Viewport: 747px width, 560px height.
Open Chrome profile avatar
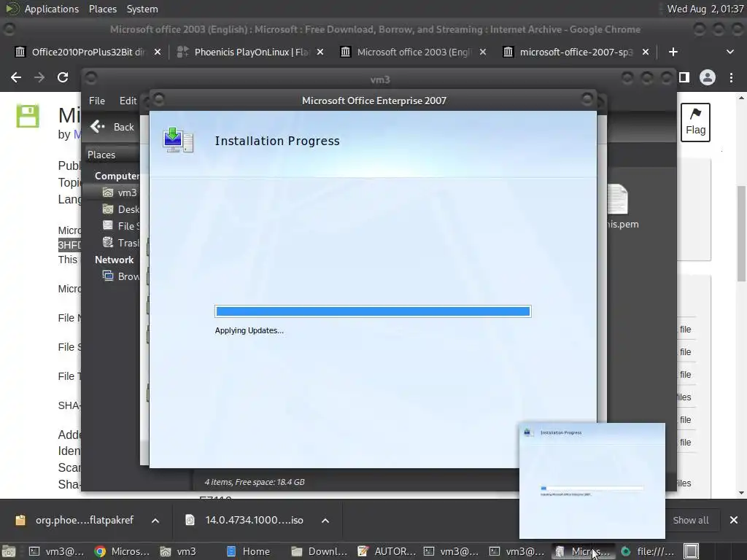(708, 77)
